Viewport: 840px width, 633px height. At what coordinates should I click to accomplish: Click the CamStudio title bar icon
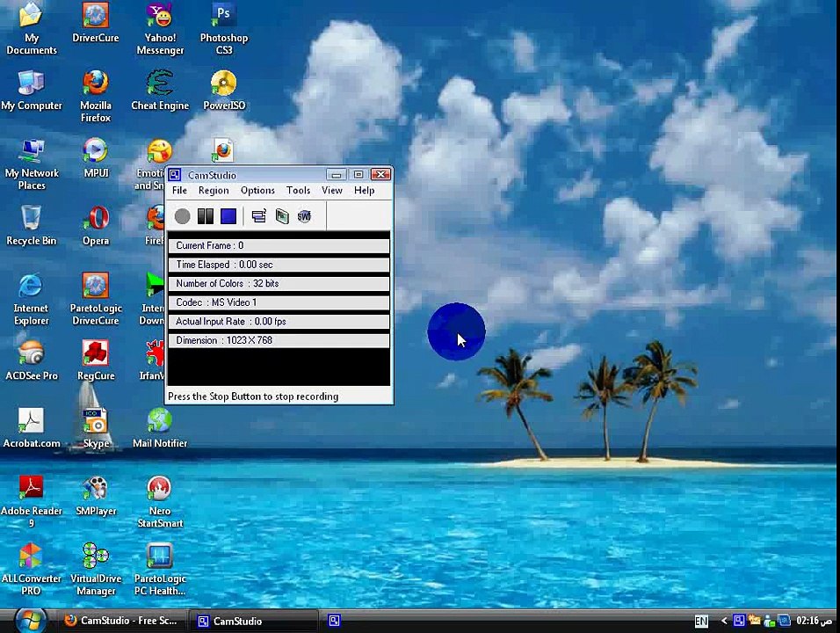[x=175, y=175]
